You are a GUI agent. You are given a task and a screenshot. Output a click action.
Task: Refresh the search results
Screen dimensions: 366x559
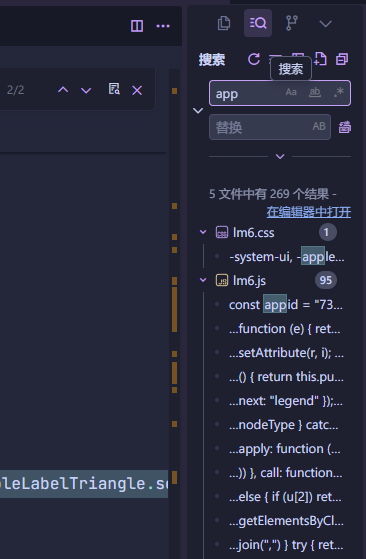pyautogui.click(x=254, y=59)
